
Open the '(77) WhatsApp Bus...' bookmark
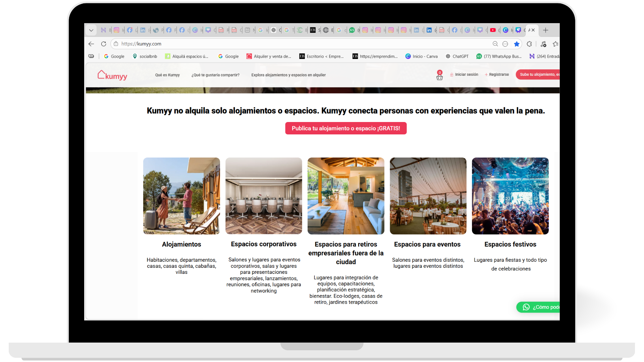(x=499, y=56)
